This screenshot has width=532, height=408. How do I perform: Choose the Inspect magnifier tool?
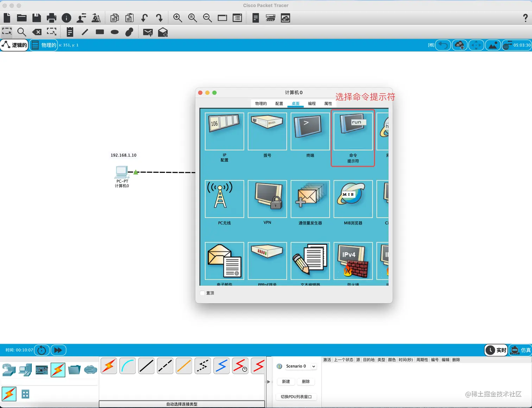[x=22, y=32]
